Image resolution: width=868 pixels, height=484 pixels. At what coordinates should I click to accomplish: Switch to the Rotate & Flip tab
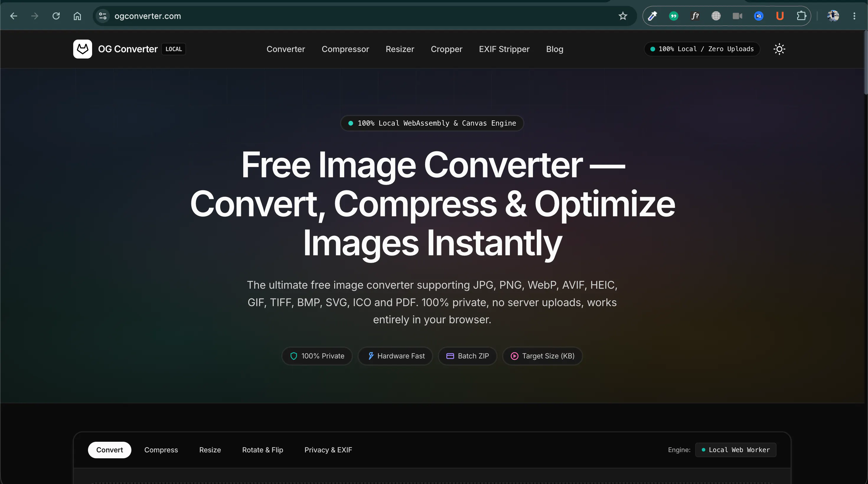pyautogui.click(x=262, y=450)
